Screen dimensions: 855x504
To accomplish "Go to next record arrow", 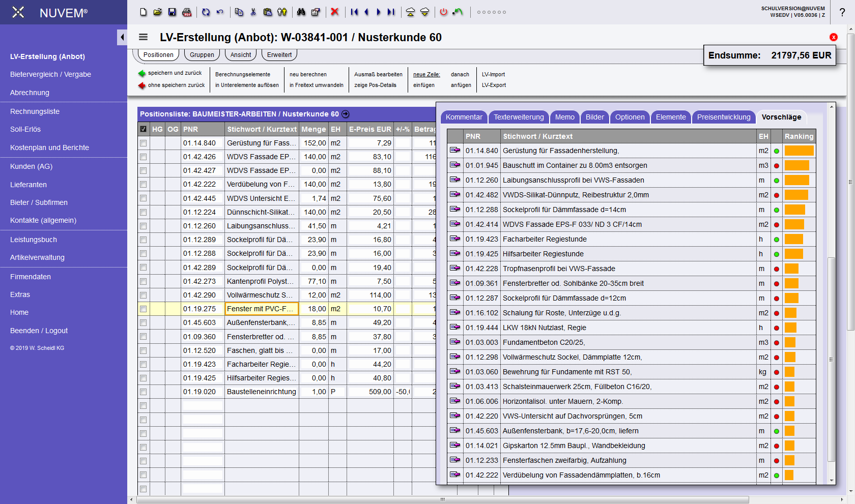I will [x=378, y=12].
